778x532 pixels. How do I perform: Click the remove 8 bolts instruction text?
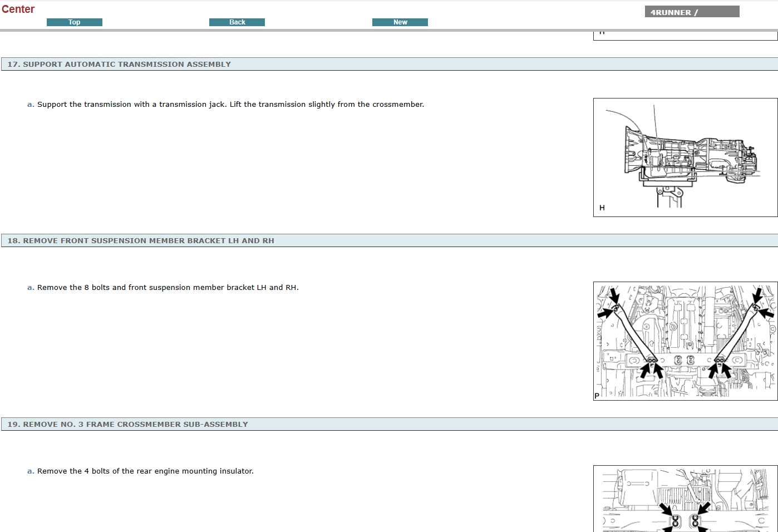(168, 288)
